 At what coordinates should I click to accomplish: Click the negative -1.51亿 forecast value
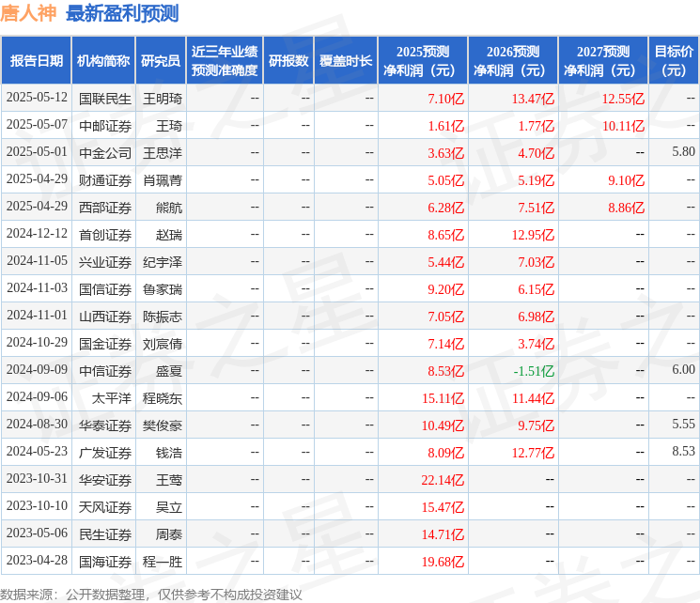(x=534, y=370)
